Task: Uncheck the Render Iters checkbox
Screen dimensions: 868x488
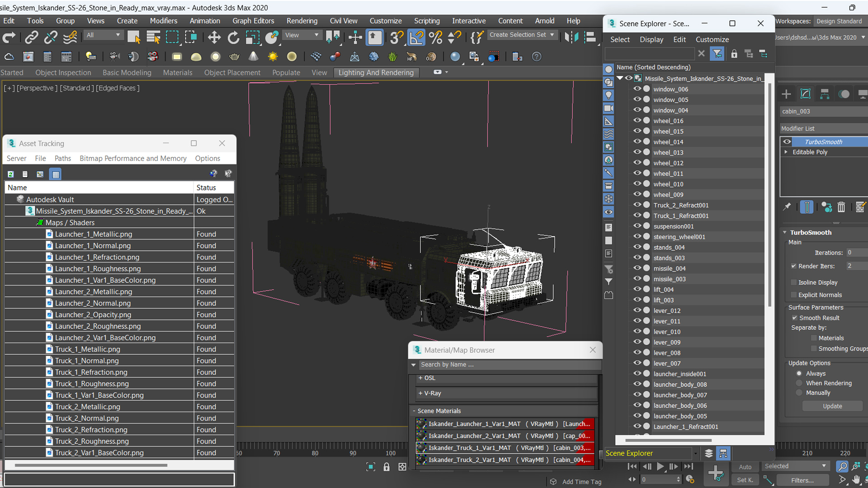Action: [x=793, y=266]
